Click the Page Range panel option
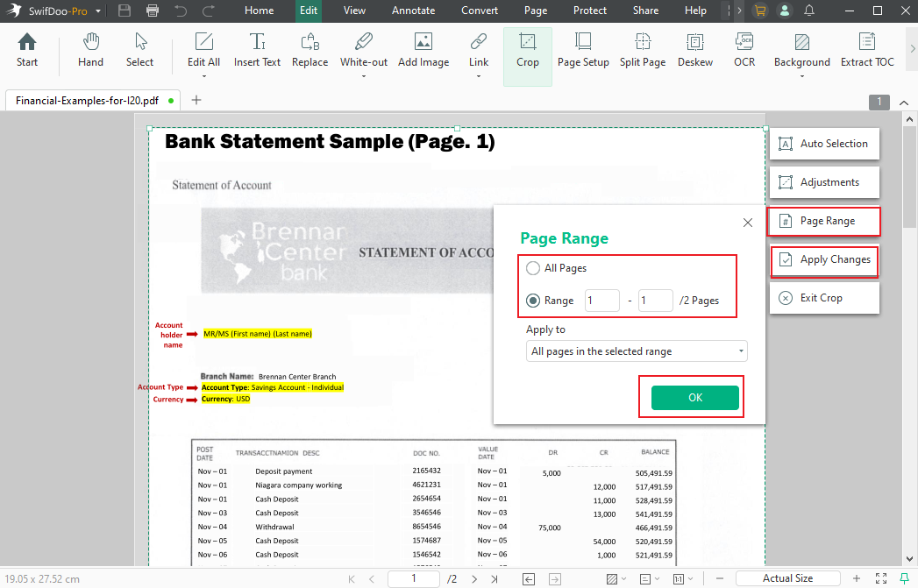This screenshot has width=918, height=588. [x=824, y=222]
